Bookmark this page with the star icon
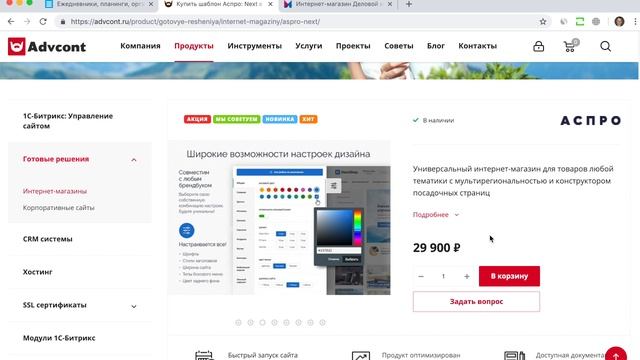 [543, 22]
